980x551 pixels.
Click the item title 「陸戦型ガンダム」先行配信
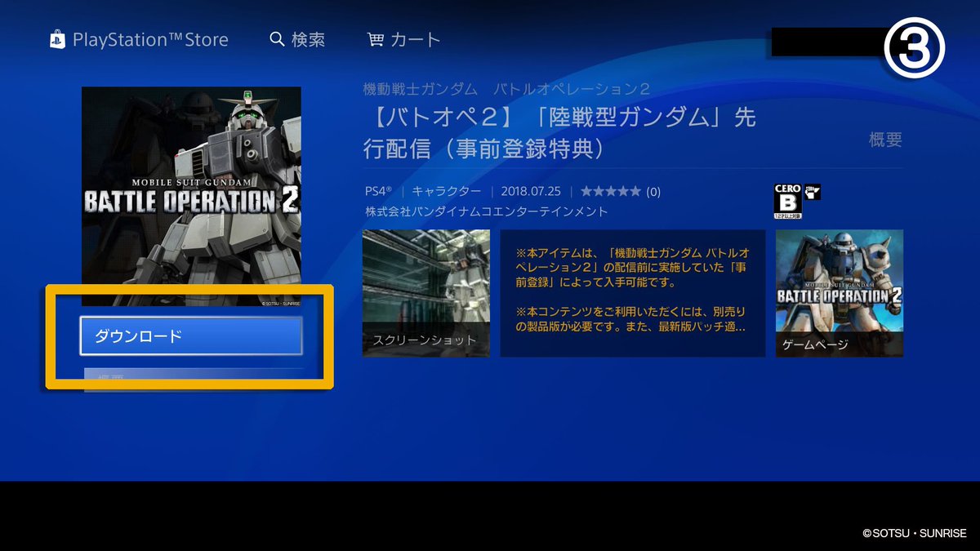559,133
